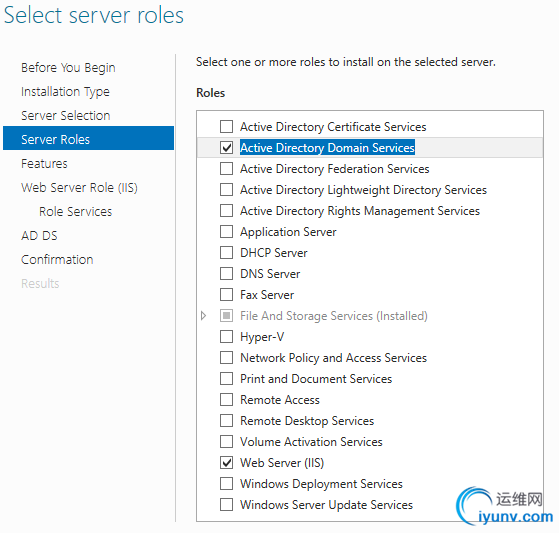Click the File And Storage Services checkbox

pyautogui.click(x=226, y=316)
